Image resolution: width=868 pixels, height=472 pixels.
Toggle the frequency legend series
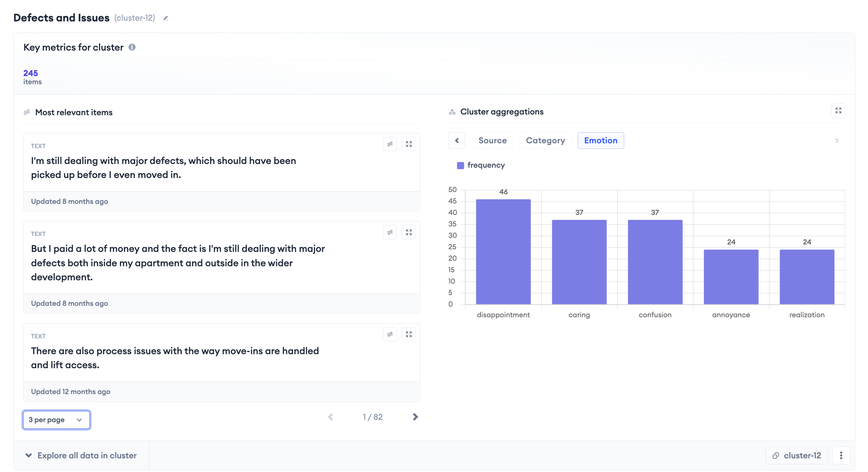point(481,165)
